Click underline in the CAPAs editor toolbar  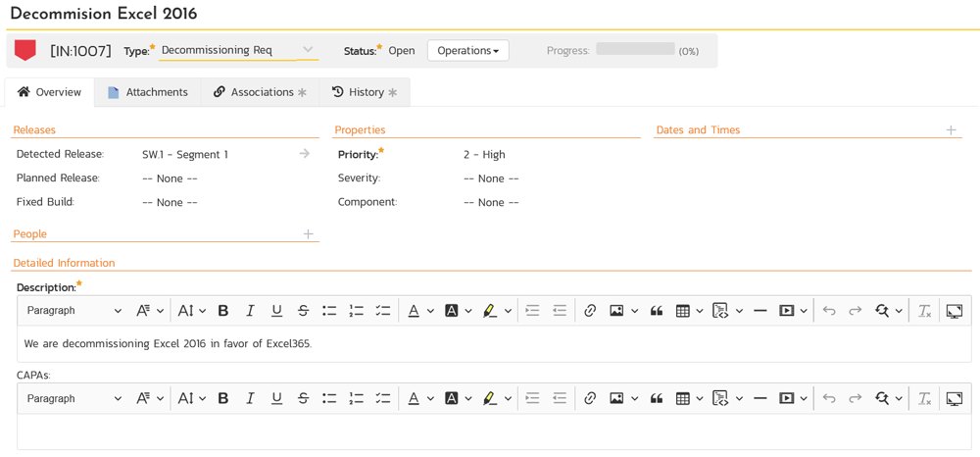click(x=276, y=398)
